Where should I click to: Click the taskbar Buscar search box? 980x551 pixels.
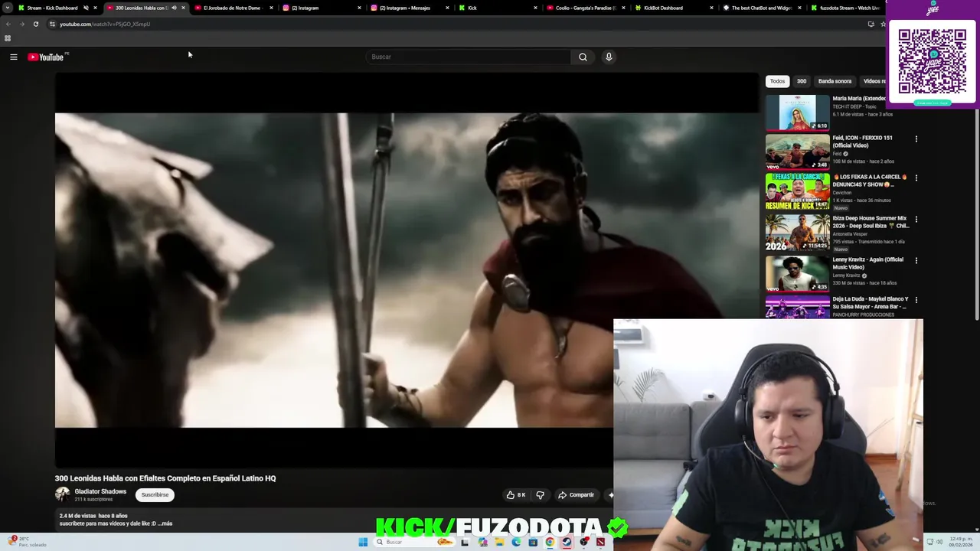[414, 542]
